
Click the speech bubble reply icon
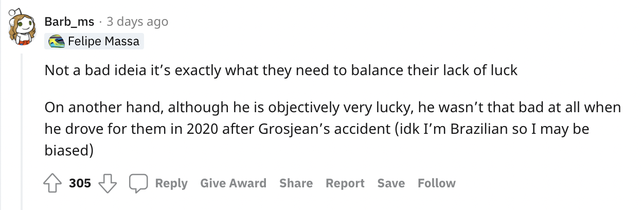click(138, 183)
